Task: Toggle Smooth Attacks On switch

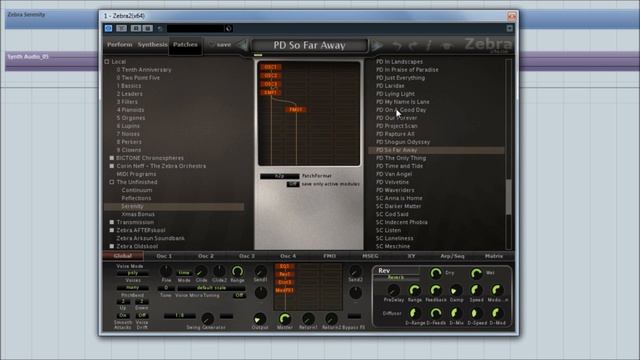Action: tap(123, 316)
